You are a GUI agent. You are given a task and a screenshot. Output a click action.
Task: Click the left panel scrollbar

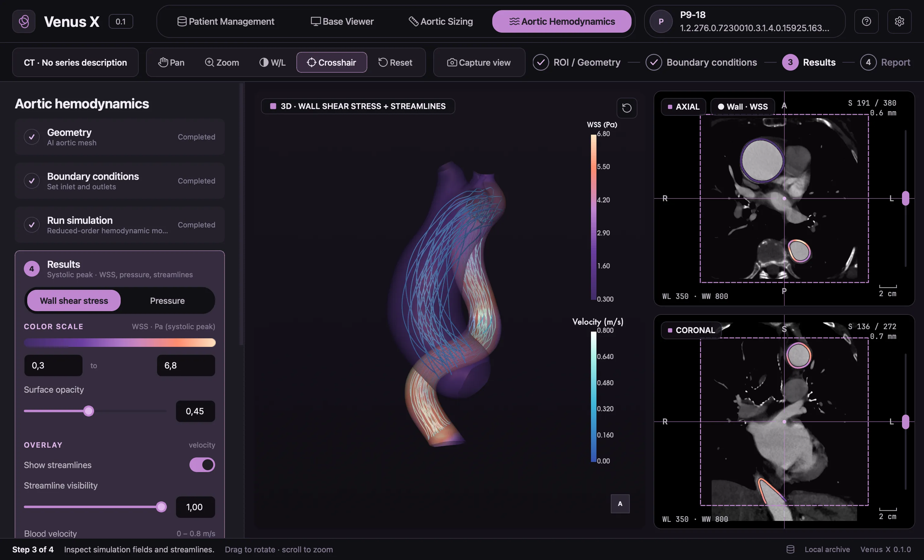tap(241, 214)
